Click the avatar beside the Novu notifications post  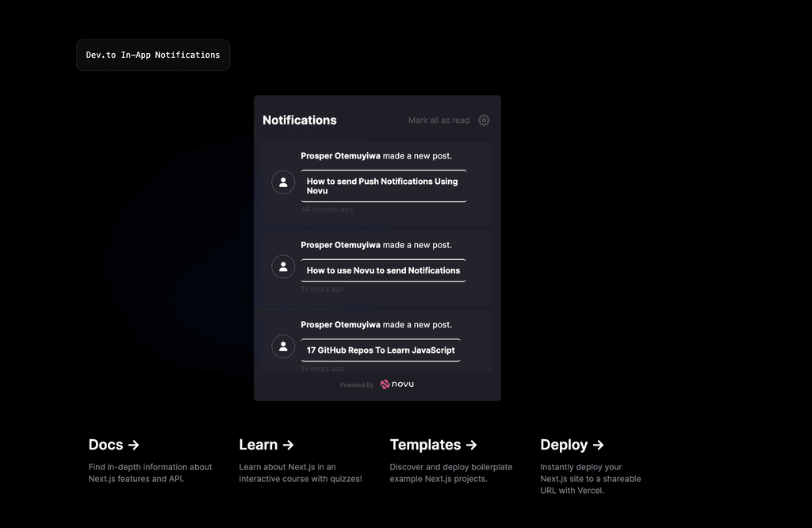coord(283,266)
